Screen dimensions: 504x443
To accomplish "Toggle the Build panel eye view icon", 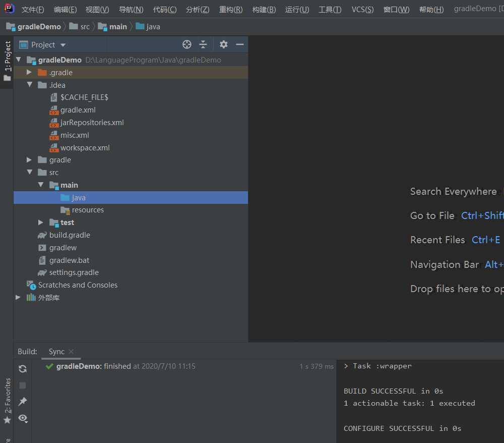I will click(23, 418).
